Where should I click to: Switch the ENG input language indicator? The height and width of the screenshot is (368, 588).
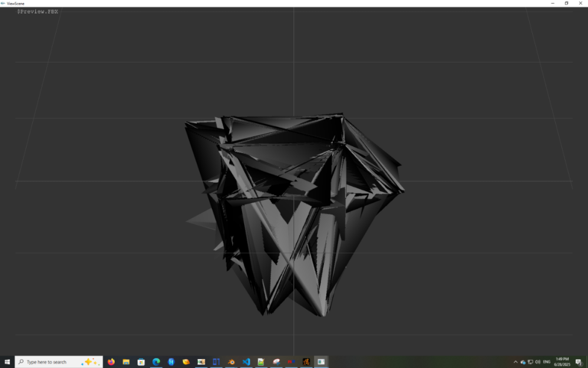click(x=546, y=362)
